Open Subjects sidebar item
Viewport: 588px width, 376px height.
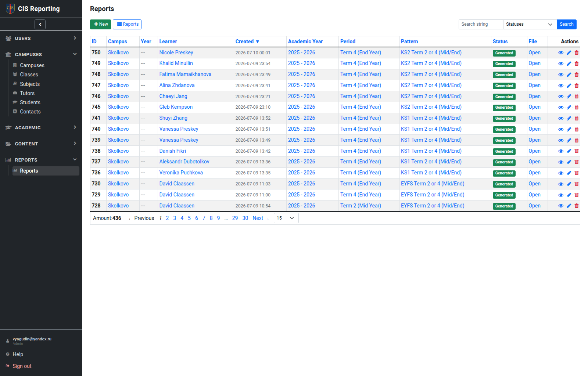29,84
